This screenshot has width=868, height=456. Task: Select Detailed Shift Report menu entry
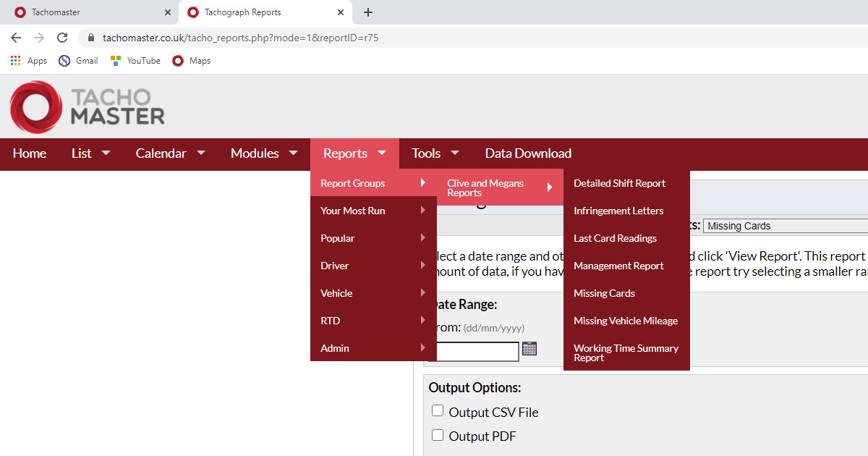point(619,183)
